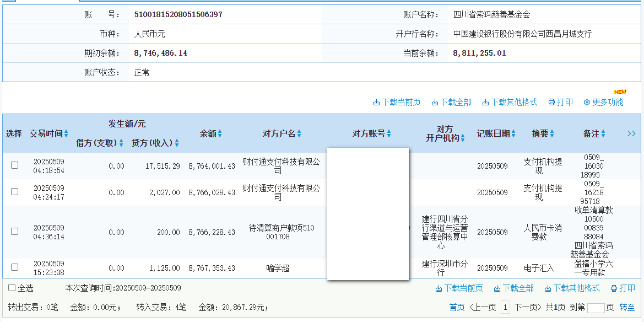The width and height of the screenshot is (644, 322).
Task: Click income amount 17,515.29
Action: click(x=163, y=166)
